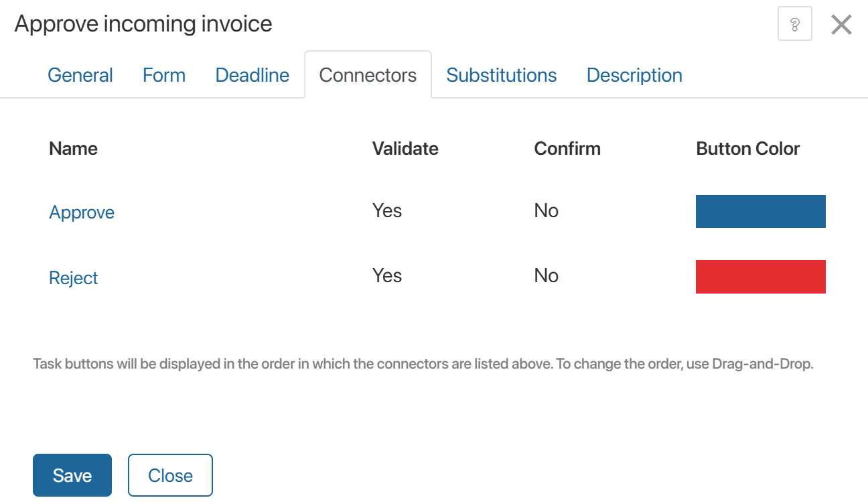
Task: Switch to the Description tab
Action: tap(634, 75)
